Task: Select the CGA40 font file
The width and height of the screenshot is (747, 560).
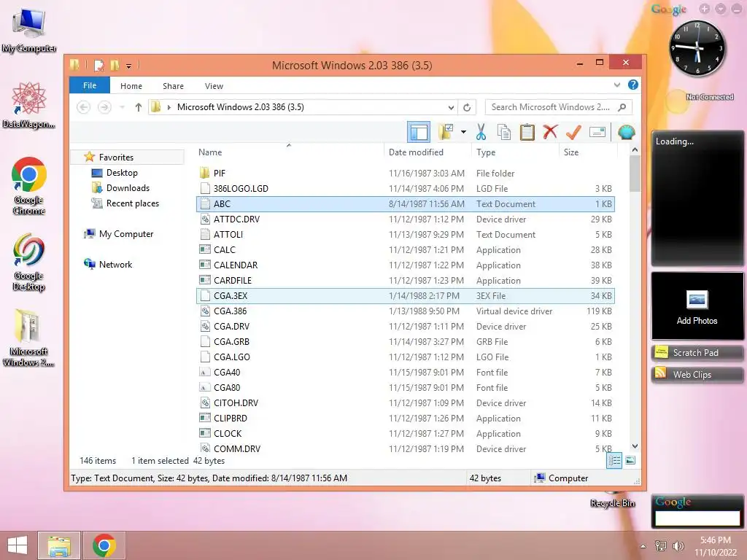Action: pyautogui.click(x=405, y=373)
